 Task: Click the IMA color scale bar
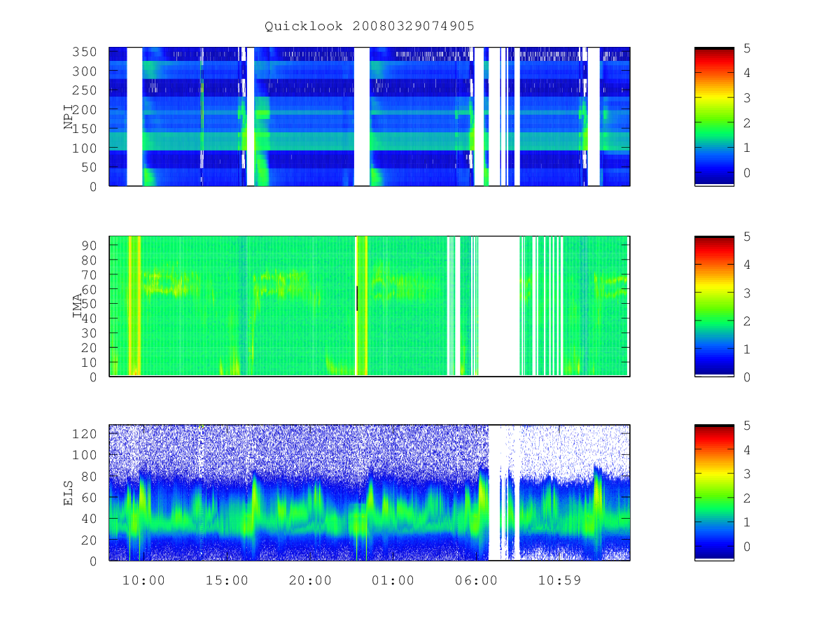(x=714, y=306)
